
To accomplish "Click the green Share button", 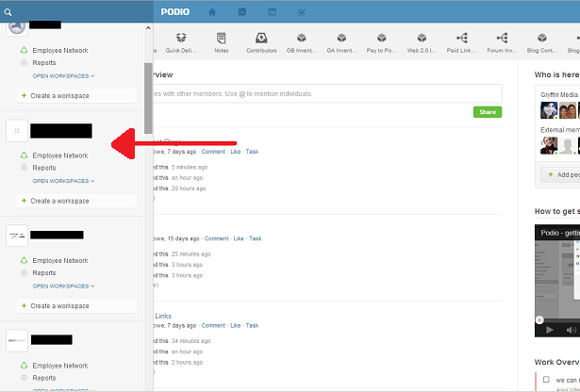I will pos(487,111).
